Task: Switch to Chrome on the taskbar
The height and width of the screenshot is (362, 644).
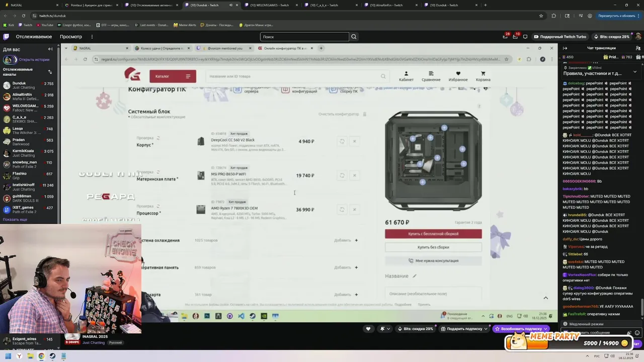Action: (x=41, y=356)
